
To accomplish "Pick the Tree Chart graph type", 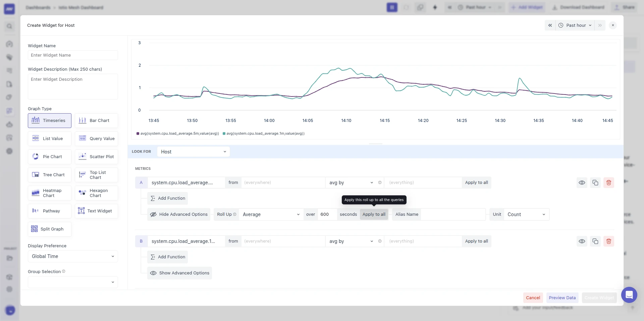I will click(x=50, y=175).
